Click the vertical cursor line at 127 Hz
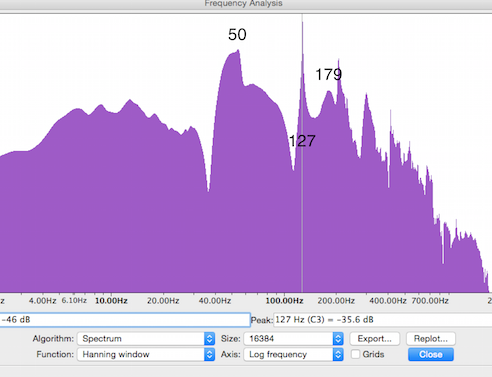This screenshot has height=377, width=492. [x=302, y=153]
